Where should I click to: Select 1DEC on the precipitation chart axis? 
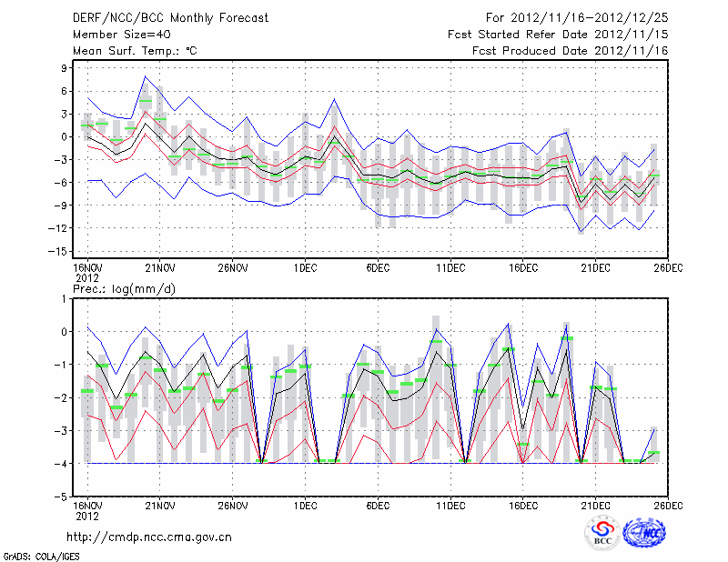305,506
